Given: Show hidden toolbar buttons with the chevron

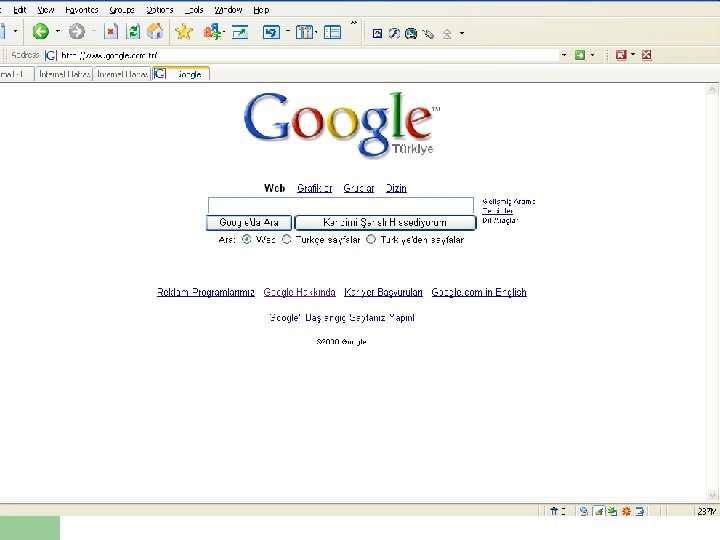Looking at the screenshot, I should click(354, 22).
